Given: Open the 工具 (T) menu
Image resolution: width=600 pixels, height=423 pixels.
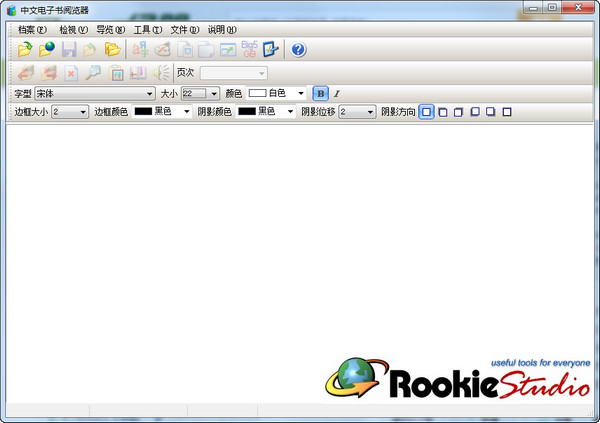Looking at the screenshot, I should point(148,29).
